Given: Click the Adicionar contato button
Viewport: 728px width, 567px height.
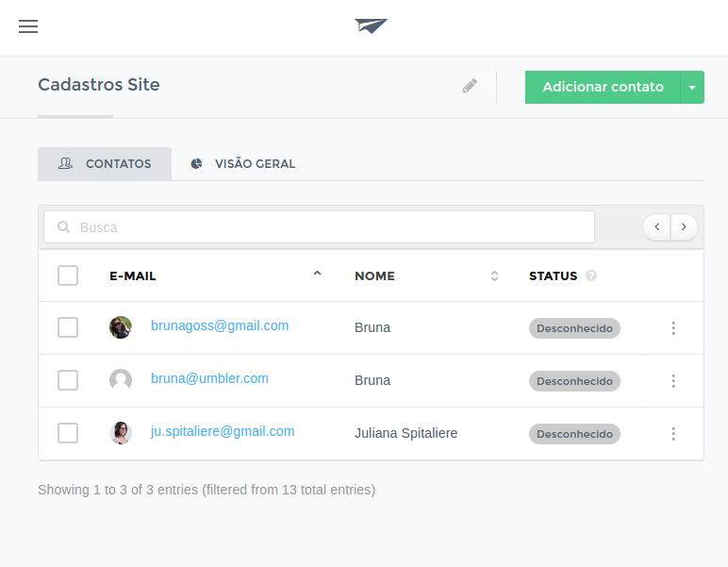Looking at the screenshot, I should 603,88.
